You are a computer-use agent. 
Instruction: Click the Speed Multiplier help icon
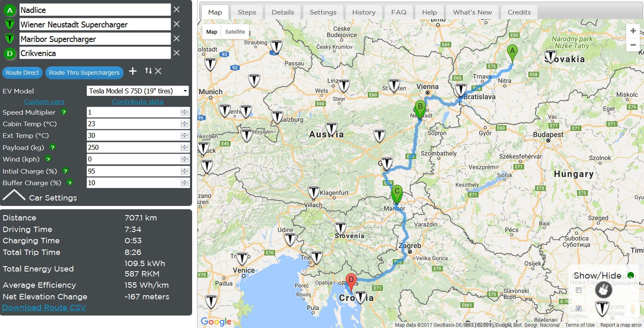[64, 112]
